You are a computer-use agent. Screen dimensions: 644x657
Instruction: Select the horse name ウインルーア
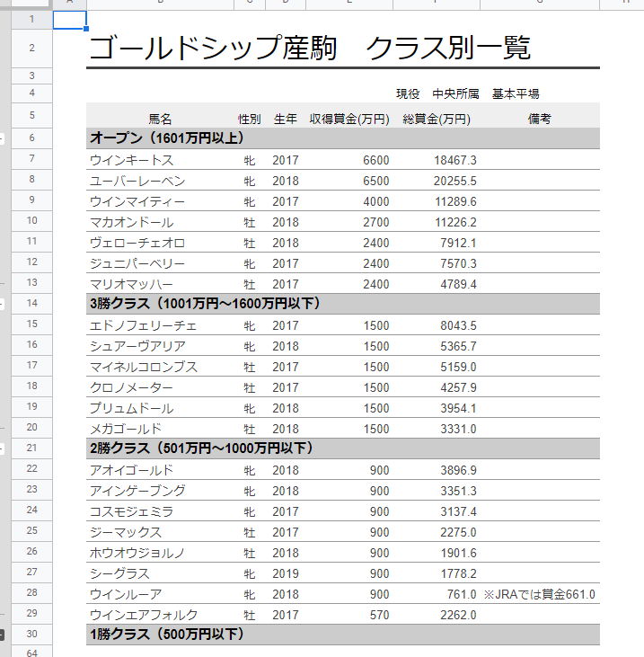(x=126, y=594)
